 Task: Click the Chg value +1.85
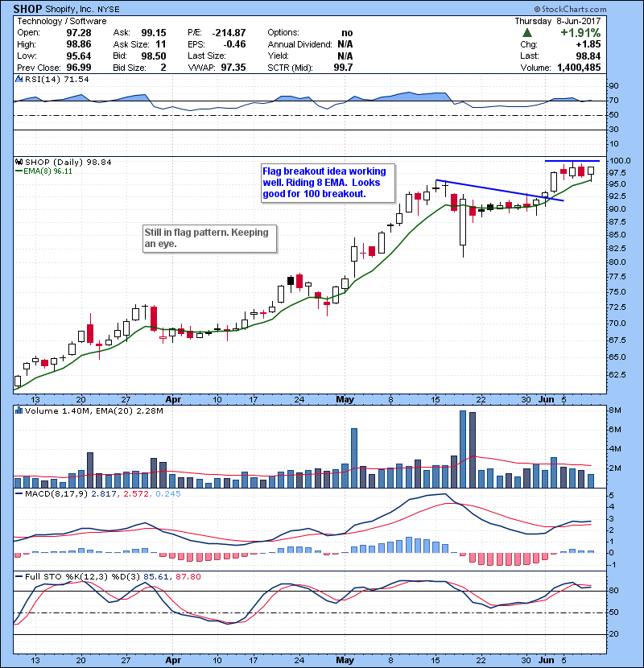pyautogui.click(x=588, y=44)
